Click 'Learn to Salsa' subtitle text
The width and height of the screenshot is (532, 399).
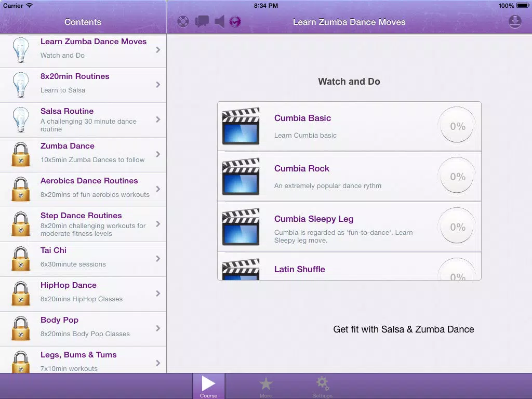click(63, 90)
